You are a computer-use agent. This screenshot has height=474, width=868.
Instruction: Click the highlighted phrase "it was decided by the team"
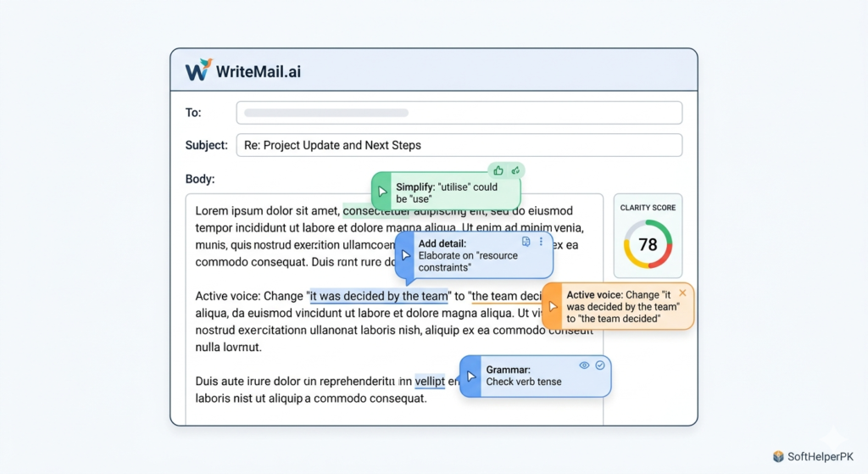(379, 296)
